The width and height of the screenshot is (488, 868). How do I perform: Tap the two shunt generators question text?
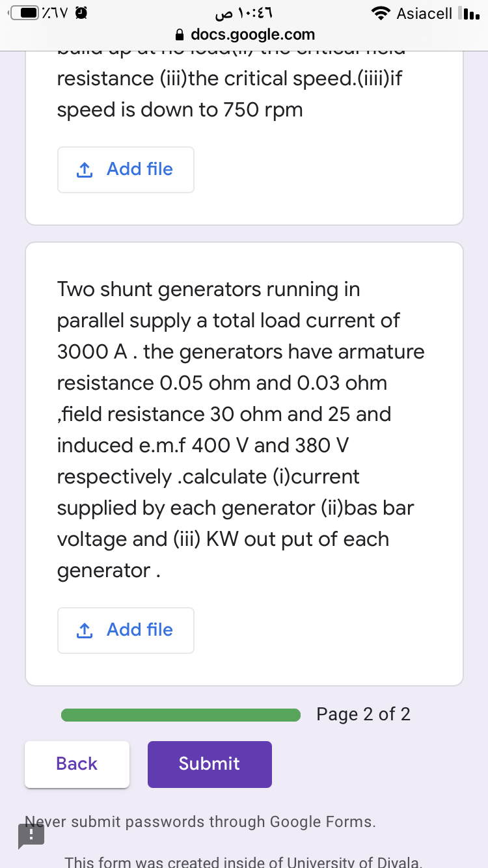241,429
